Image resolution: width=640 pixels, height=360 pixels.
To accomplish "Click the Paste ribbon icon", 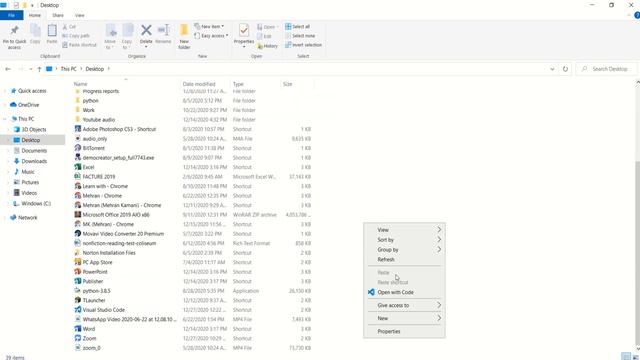I will click(x=52, y=31).
